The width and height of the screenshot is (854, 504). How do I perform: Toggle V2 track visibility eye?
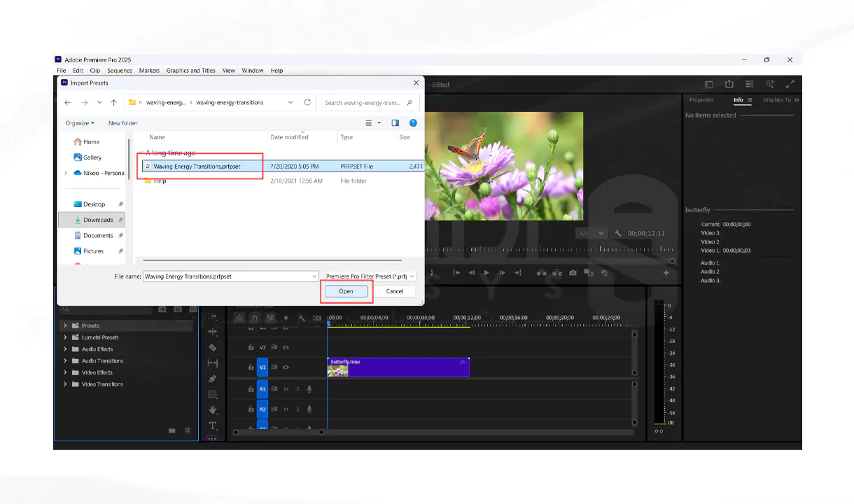pos(286,347)
